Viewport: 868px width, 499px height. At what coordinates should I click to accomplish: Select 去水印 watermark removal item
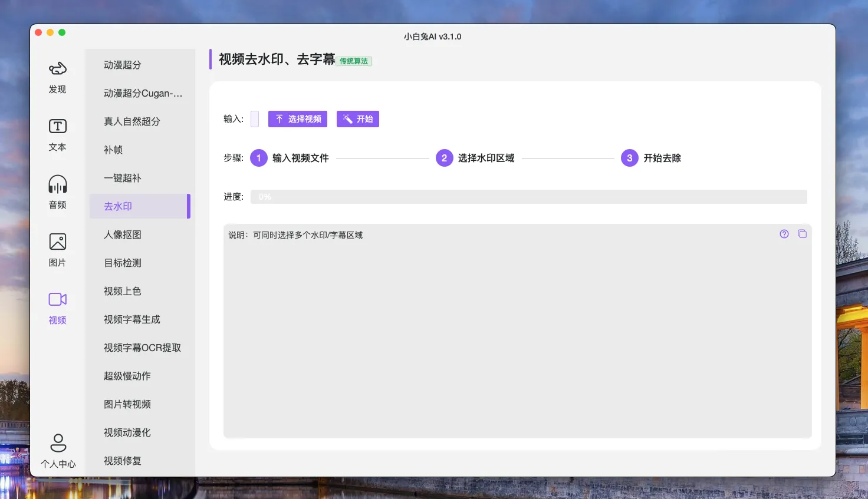pyautogui.click(x=140, y=206)
